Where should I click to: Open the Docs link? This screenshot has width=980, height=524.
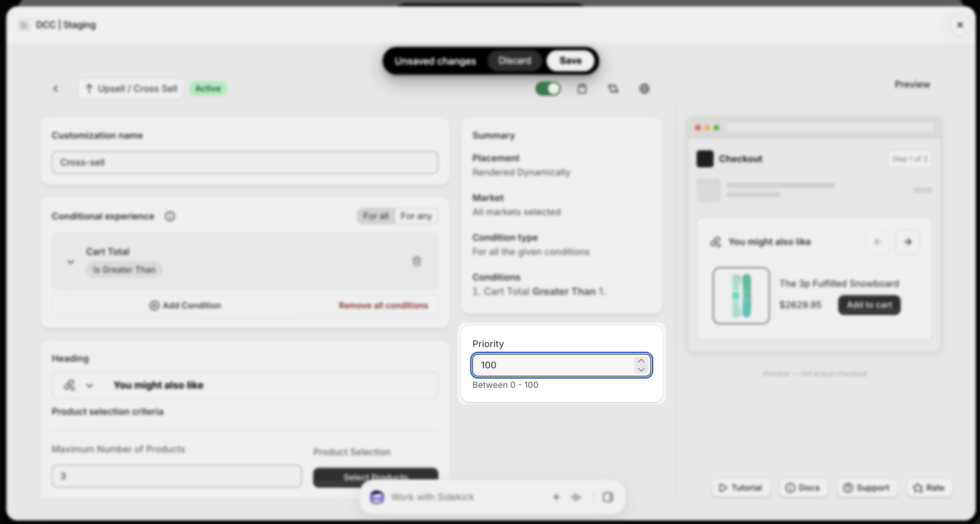[x=803, y=488]
